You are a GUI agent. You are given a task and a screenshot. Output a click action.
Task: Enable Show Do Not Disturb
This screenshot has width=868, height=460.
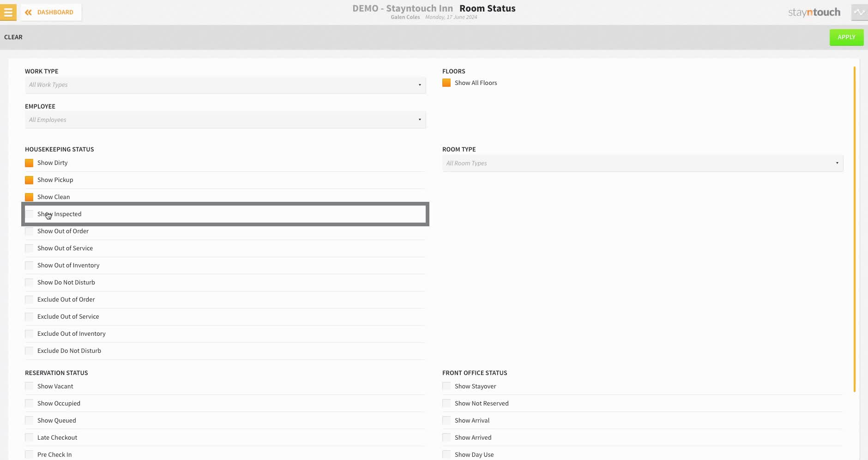click(29, 282)
